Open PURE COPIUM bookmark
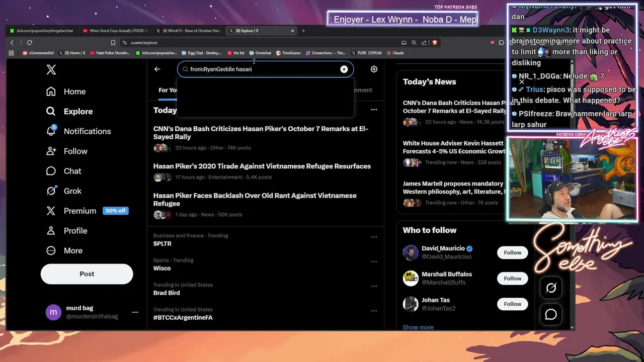Viewport: 644px width, 362px height. [x=366, y=53]
